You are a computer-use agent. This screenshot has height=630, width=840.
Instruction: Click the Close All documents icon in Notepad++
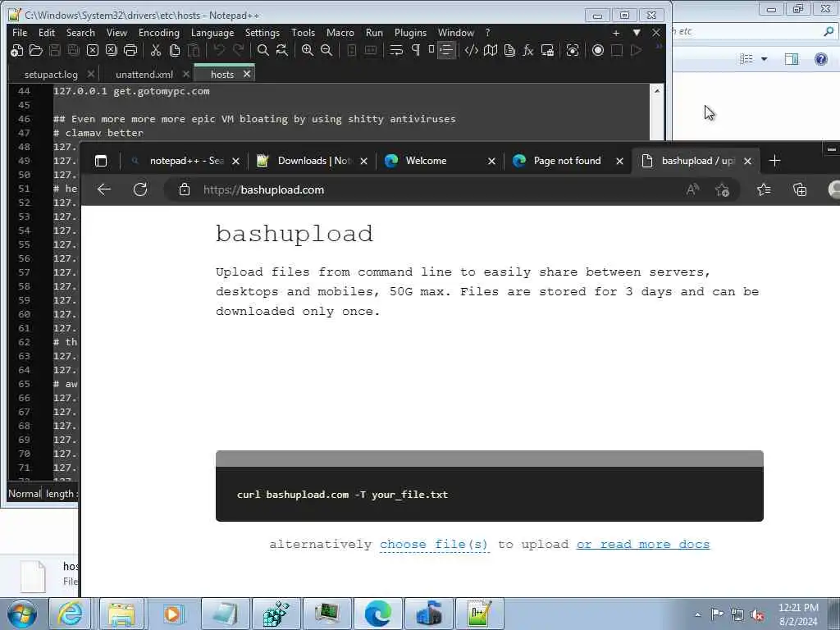(x=112, y=50)
